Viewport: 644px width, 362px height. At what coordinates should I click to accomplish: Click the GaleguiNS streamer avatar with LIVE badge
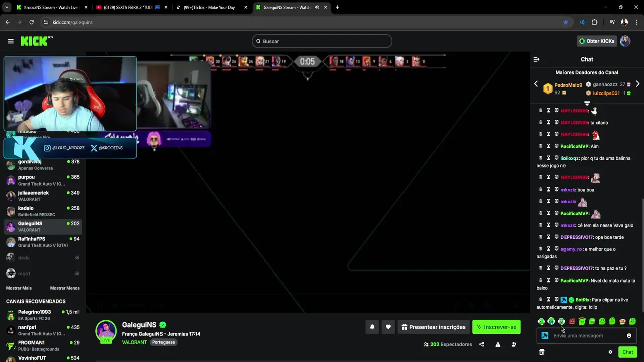click(x=106, y=331)
